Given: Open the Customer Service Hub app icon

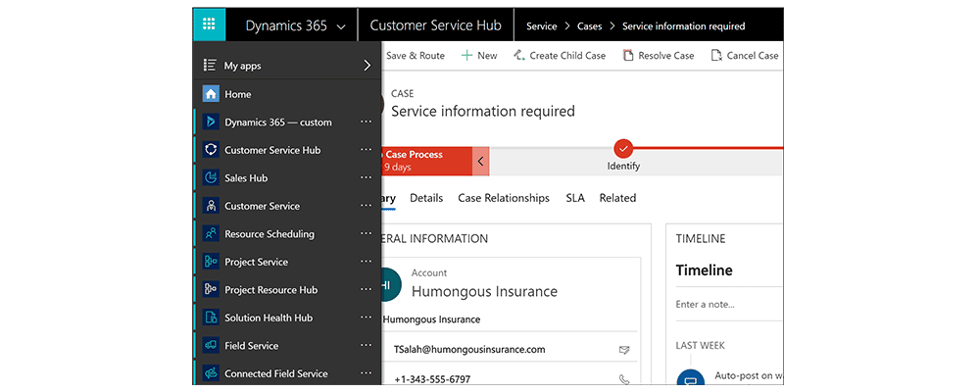Looking at the screenshot, I should [211, 150].
